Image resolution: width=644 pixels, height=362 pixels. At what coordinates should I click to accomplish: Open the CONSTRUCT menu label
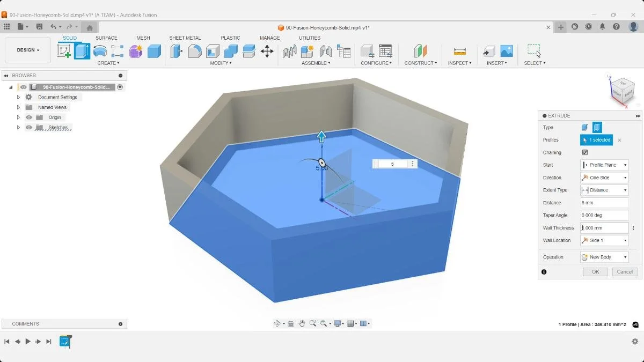[x=421, y=63]
